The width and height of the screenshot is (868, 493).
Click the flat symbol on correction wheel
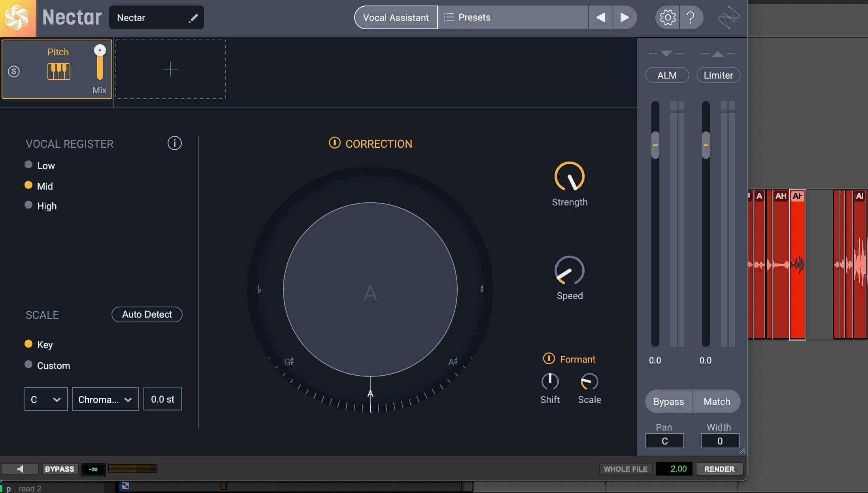pos(259,290)
